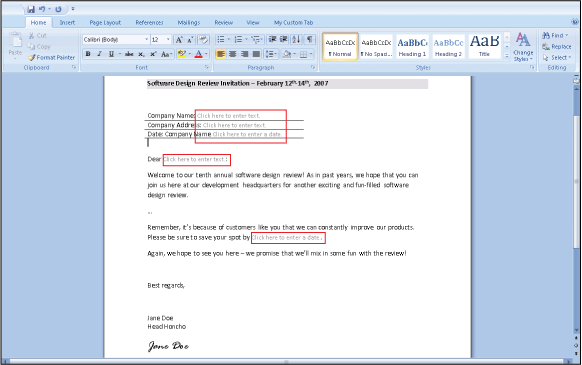Toggle Subscript formatting
The width and height of the screenshot is (582, 365).
tap(141, 54)
